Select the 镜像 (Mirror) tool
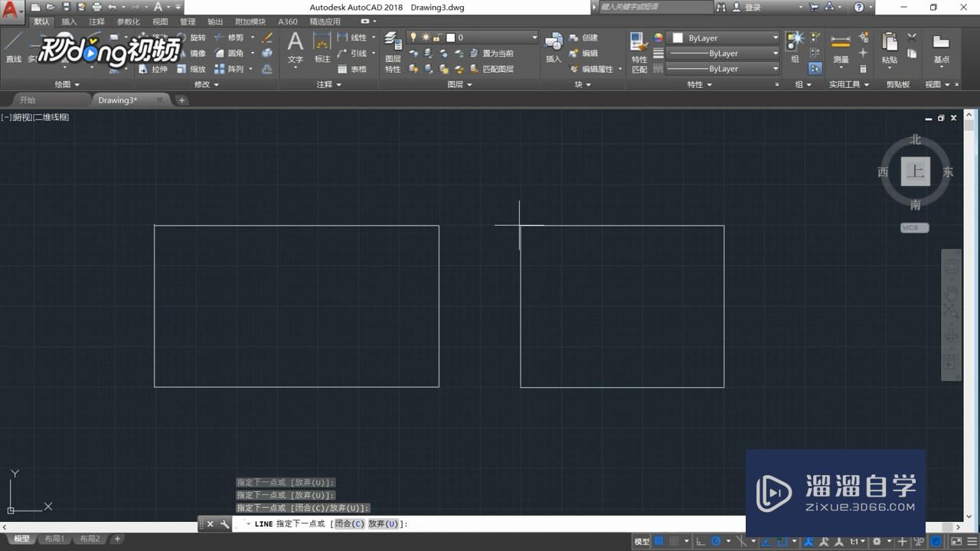 pyautogui.click(x=198, y=53)
